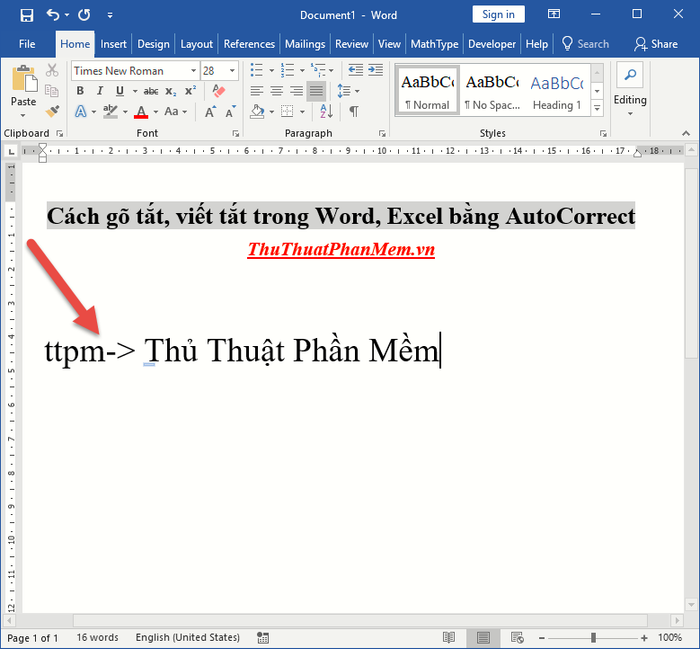700x649 pixels.
Task: Toggle Italic formatting
Action: coord(100,91)
